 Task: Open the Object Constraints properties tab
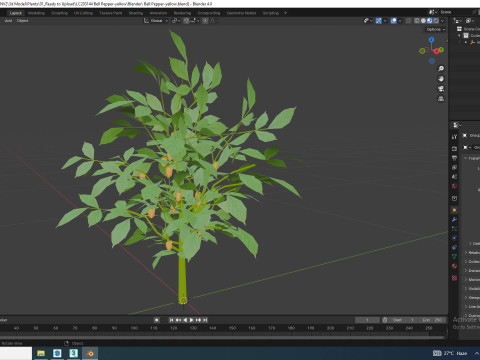point(454,247)
